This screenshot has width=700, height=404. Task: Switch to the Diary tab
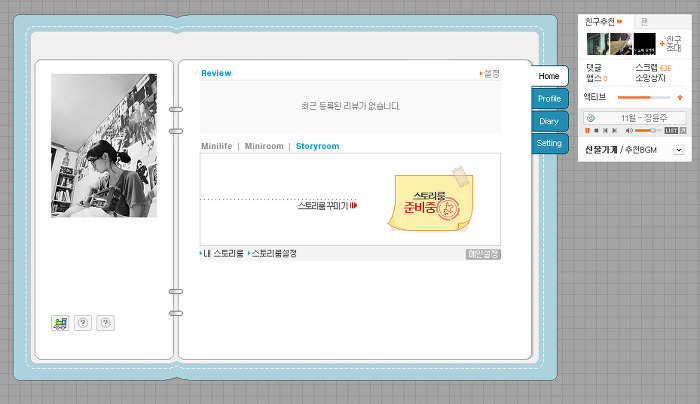[x=548, y=121]
